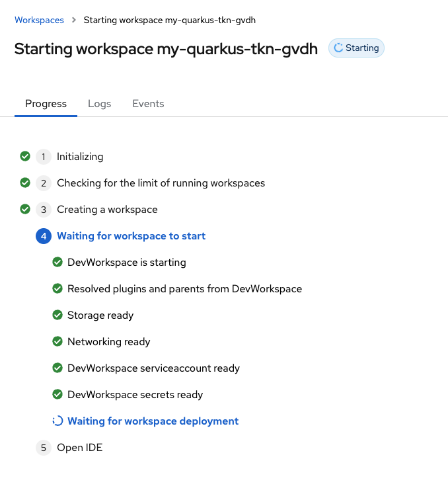Click spinner beside Waiting for workspace deployment
Viewport: 448px width, 498px height.
coord(57,421)
